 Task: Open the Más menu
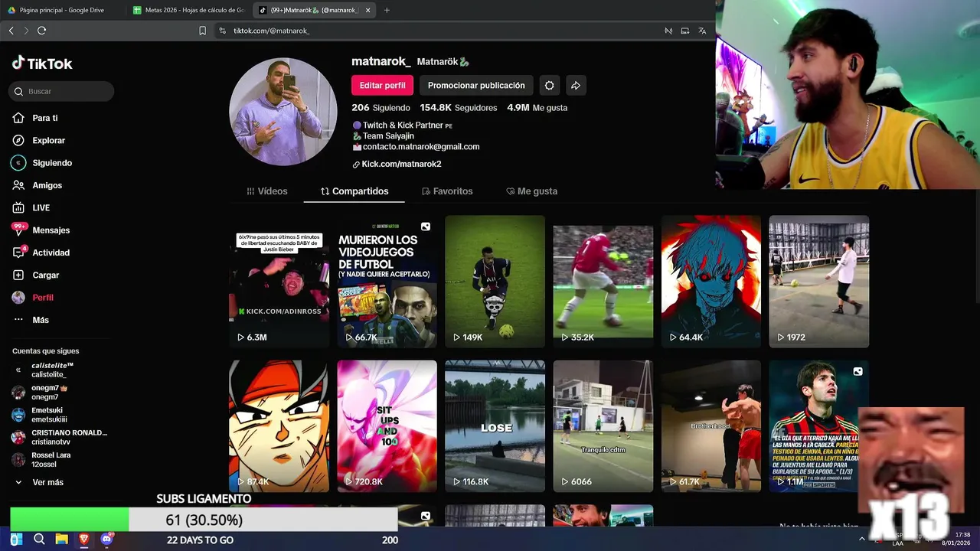tap(31, 320)
